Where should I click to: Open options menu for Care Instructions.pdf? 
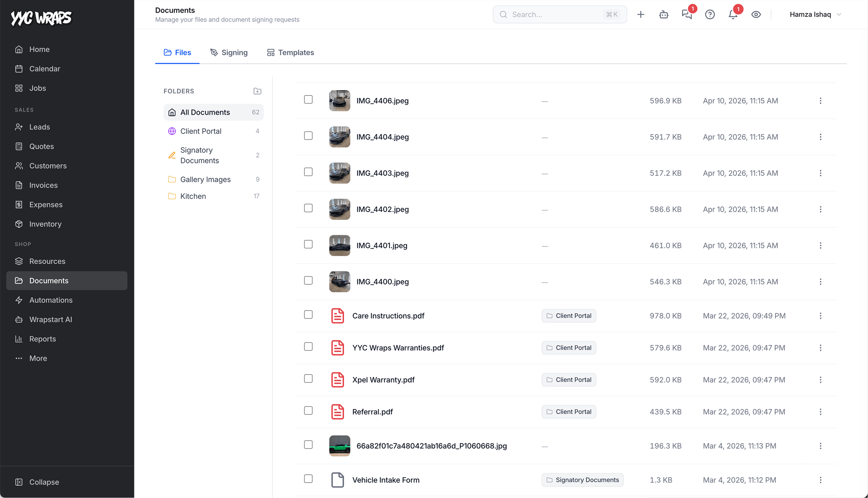point(820,316)
